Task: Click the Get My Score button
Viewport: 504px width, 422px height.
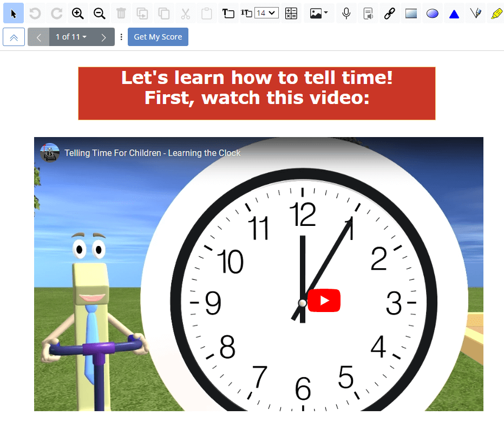Action: pyautogui.click(x=158, y=37)
